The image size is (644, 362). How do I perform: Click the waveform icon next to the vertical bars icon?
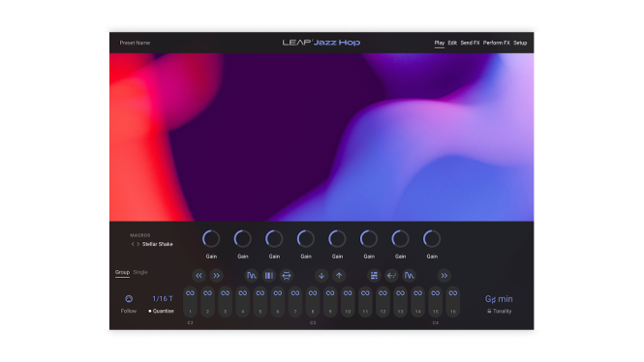pyautogui.click(x=252, y=276)
